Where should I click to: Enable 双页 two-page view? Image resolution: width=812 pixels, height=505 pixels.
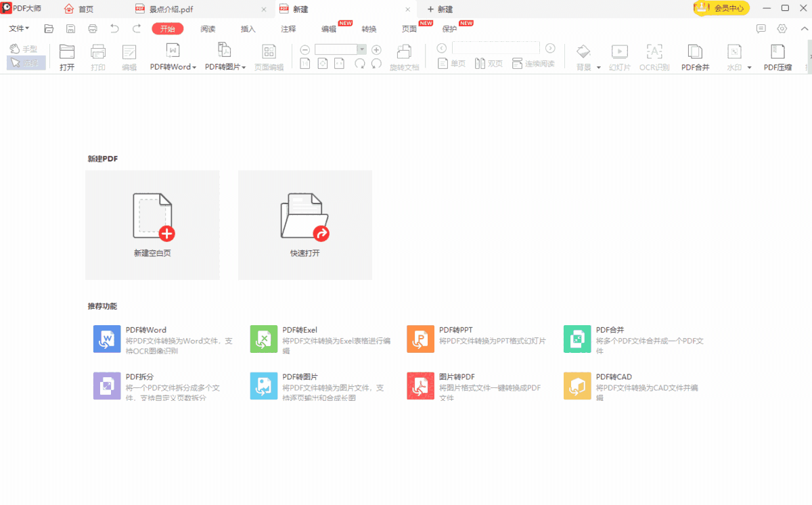point(489,64)
